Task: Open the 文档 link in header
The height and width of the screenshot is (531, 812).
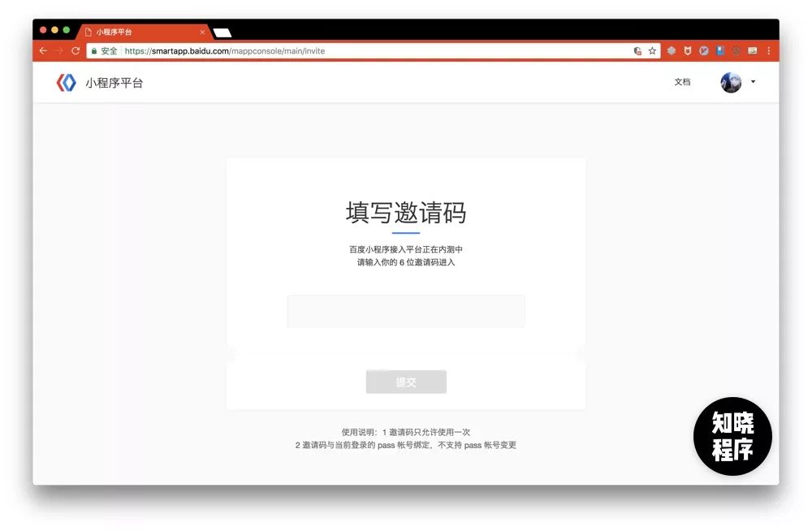Action: tap(682, 82)
